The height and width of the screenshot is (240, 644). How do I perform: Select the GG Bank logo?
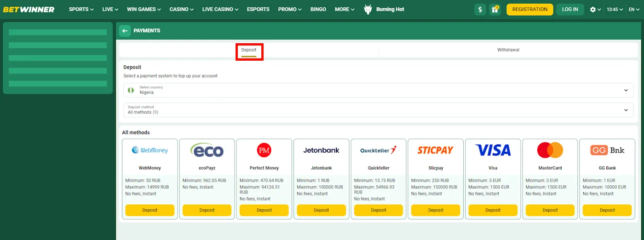coord(607,150)
